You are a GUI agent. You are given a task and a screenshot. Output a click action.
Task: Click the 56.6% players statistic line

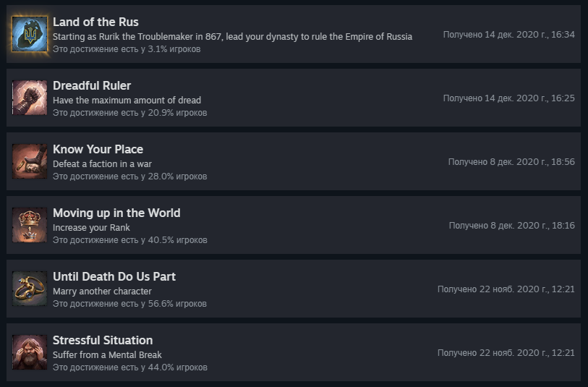pos(129,304)
